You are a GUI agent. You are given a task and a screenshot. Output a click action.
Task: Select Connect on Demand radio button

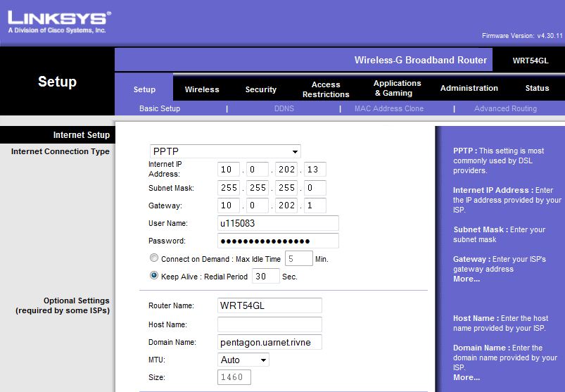click(x=154, y=258)
